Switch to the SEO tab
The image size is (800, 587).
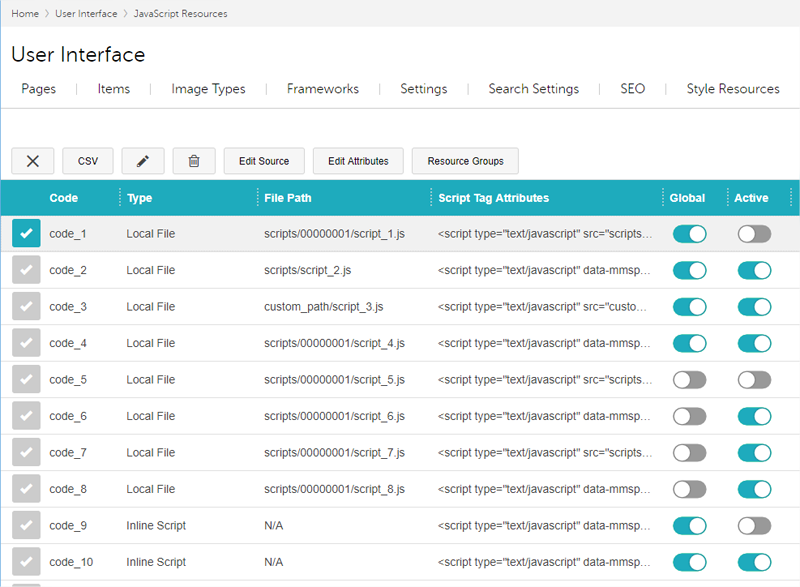(x=633, y=89)
